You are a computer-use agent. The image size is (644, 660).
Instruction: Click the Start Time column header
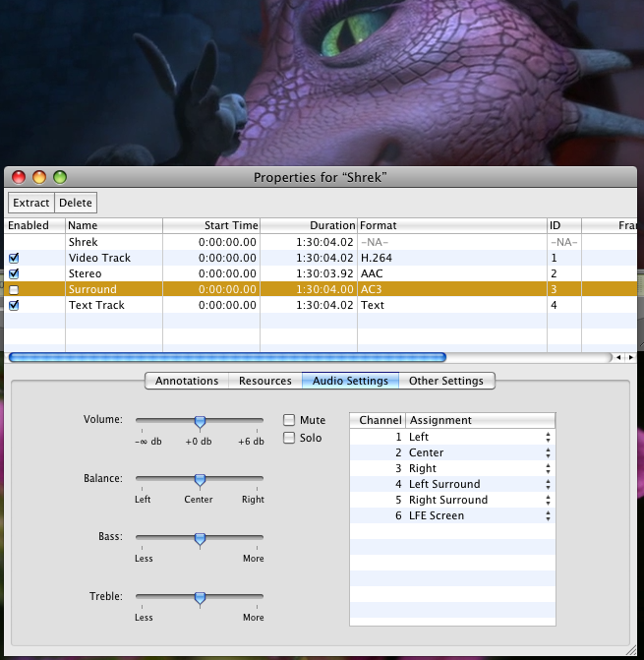point(211,225)
